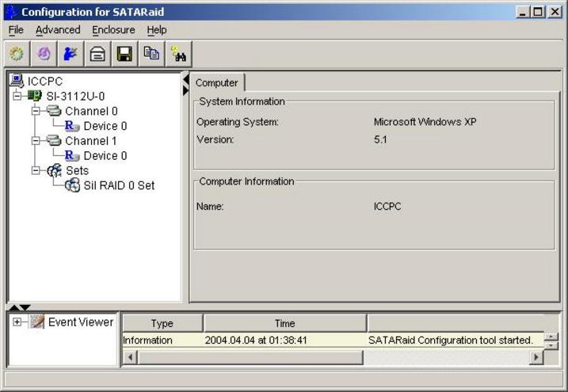
Task: Click the right-pointing pane splitter arrow
Action: pyautogui.click(x=186, y=90)
